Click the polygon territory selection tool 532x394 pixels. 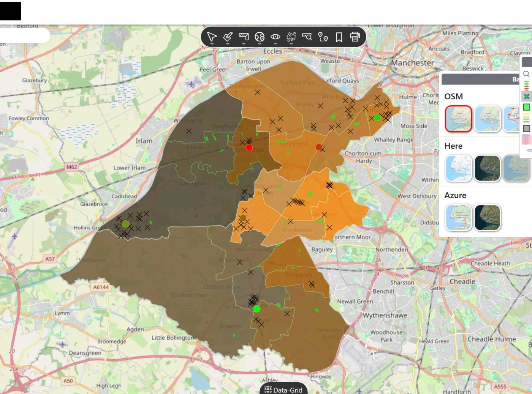pos(291,37)
